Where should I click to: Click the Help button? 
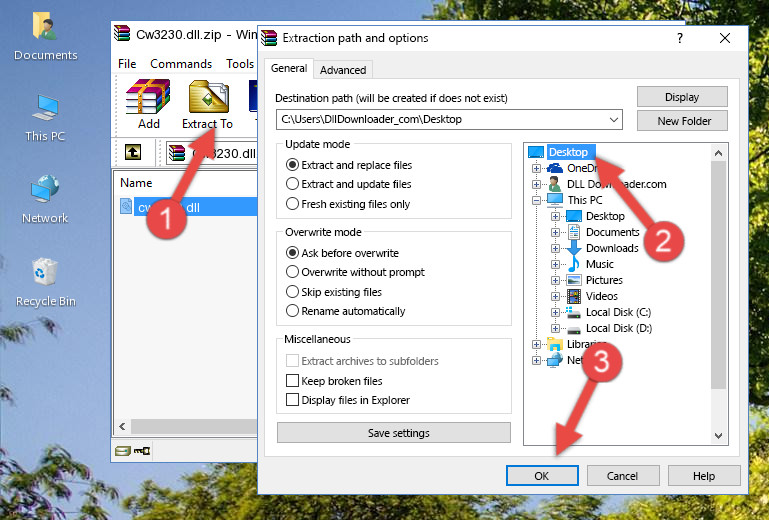tap(704, 476)
